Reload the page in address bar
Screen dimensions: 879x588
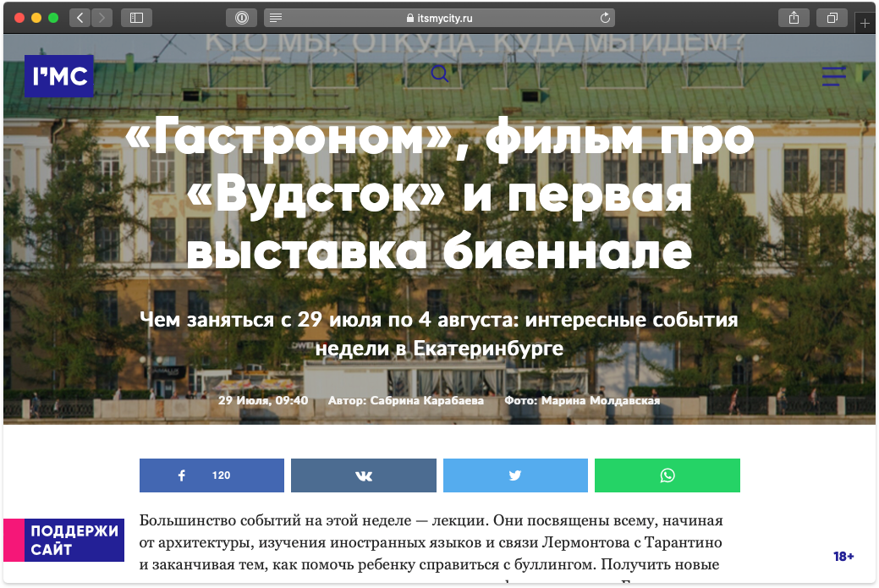(x=604, y=18)
